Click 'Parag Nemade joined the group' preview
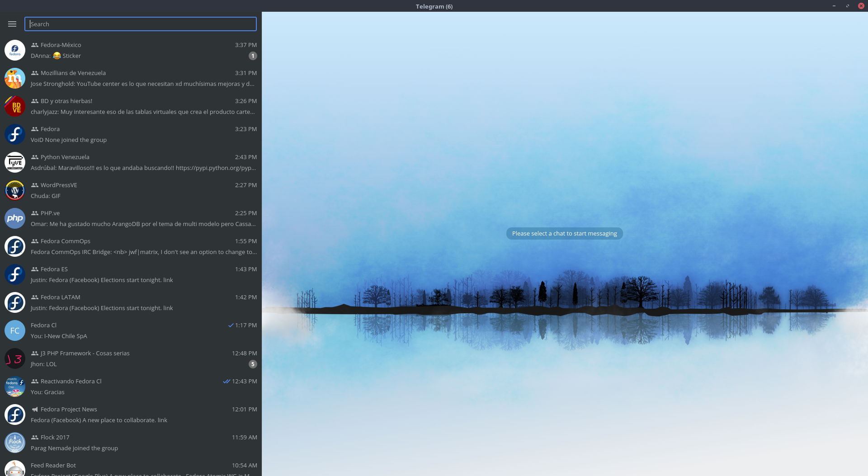 point(74,448)
